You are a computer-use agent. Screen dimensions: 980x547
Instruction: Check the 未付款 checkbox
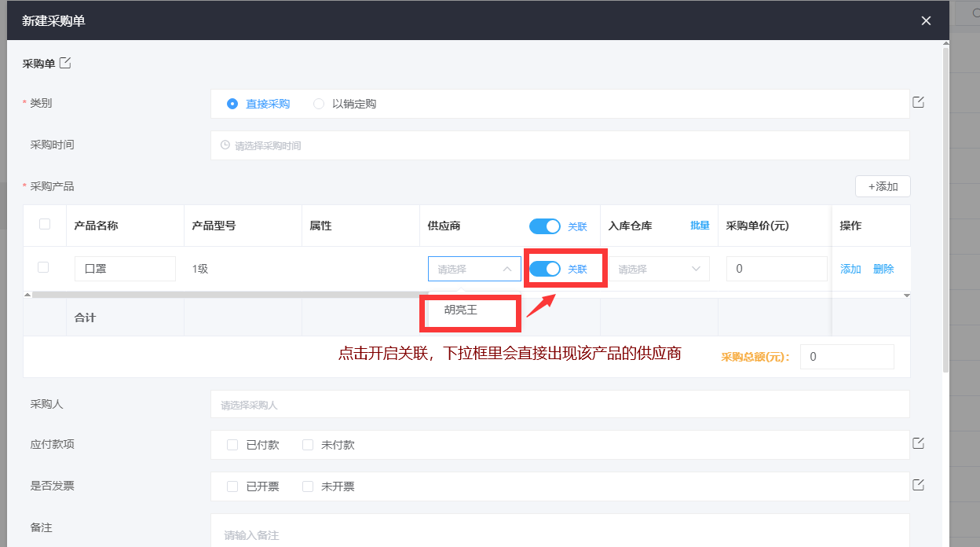[x=308, y=445]
